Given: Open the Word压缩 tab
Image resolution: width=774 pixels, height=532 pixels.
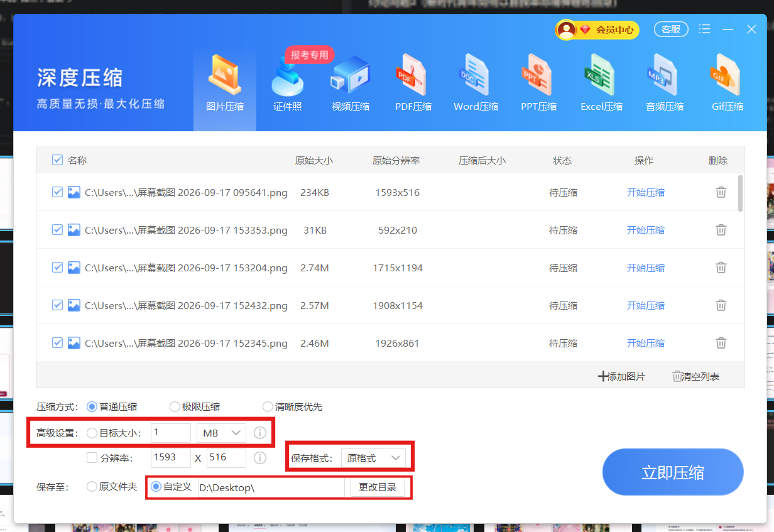Looking at the screenshot, I should [x=476, y=84].
